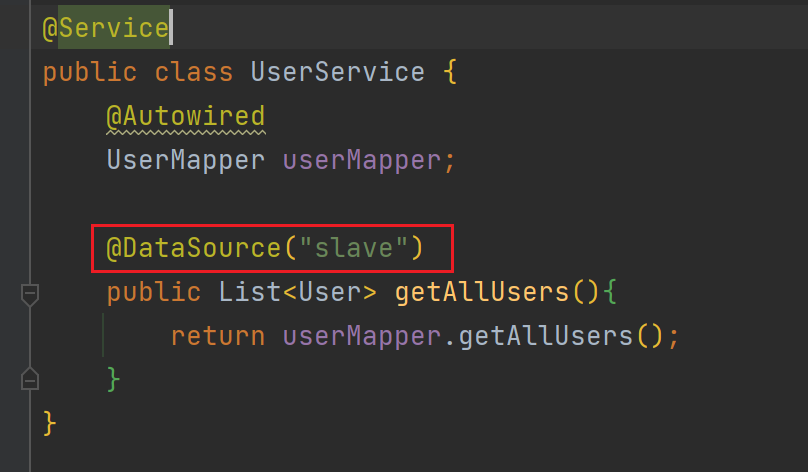Click userMapper in the return statement
The width and height of the screenshot is (808, 472).
coord(361,336)
